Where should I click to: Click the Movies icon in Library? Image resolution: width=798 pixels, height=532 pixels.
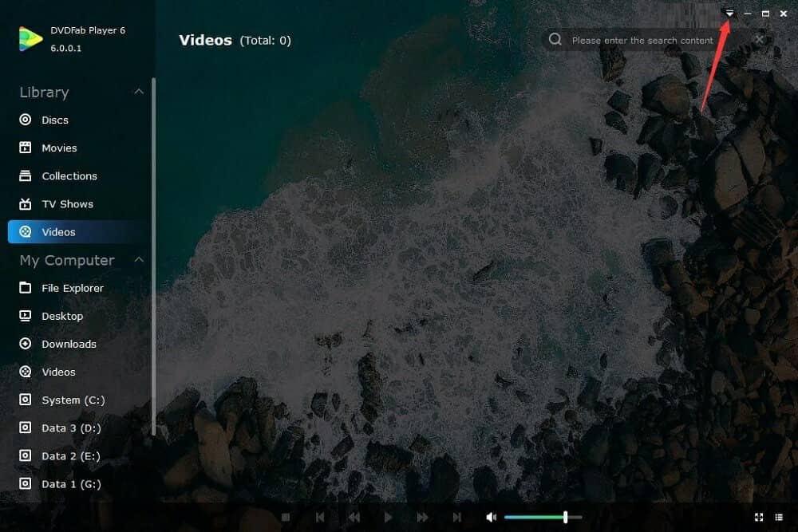click(25, 148)
